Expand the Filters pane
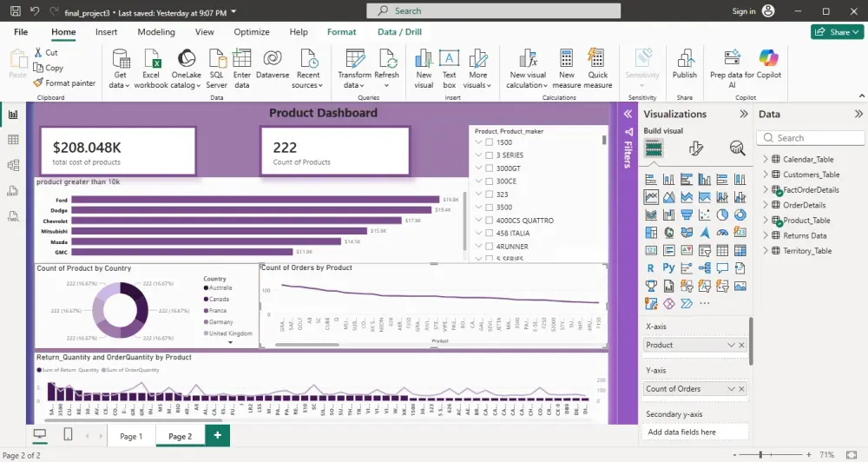 (628, 114)
